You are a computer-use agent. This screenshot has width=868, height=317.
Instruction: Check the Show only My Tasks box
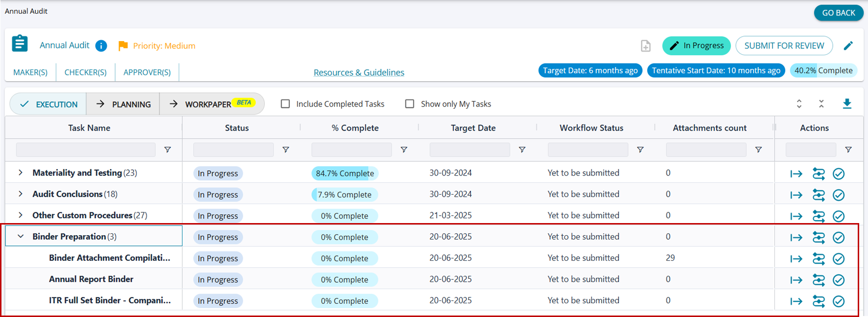pos(410,104)
